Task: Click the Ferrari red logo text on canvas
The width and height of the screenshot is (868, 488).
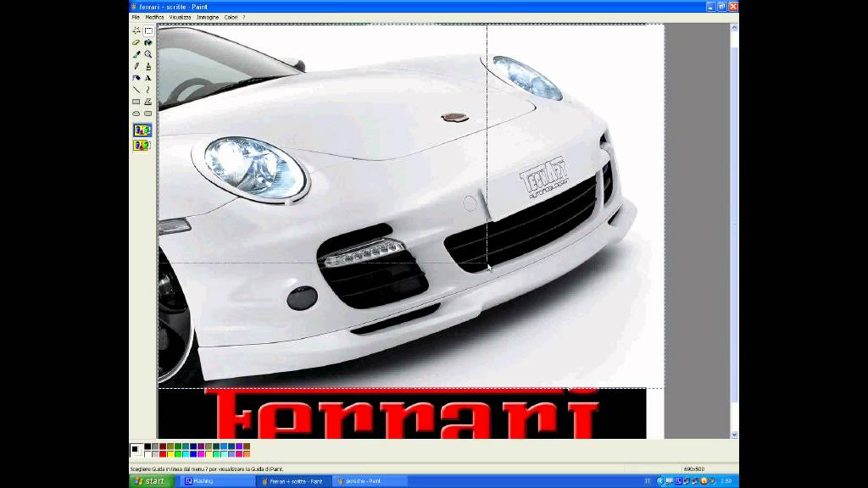Action: click(403, 413)
